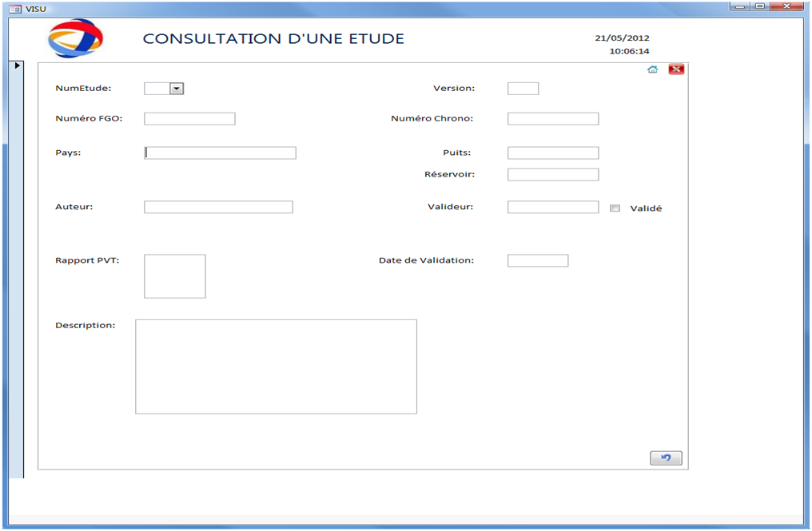Click the blue undo arrow button
812x531 pixels.
click(x=666, y=458)
